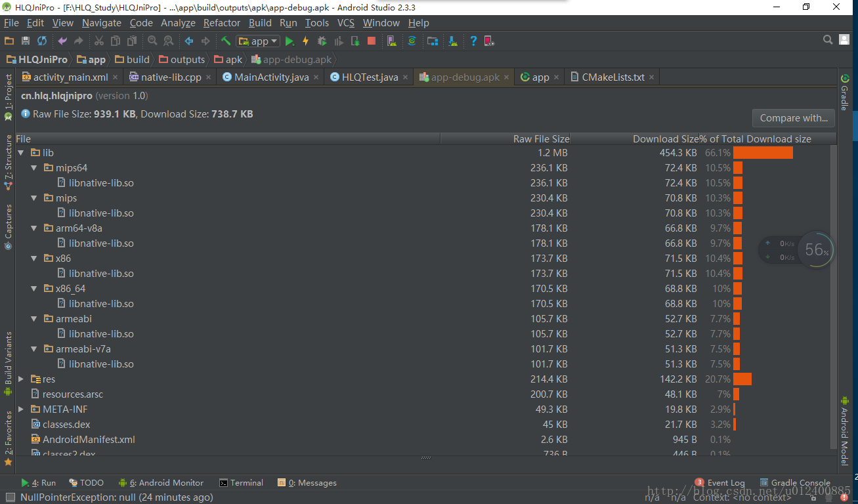Click Sync Project with Gradle icon
The height and width of the screenshot is (504, 858).
[x=412, y=41]
